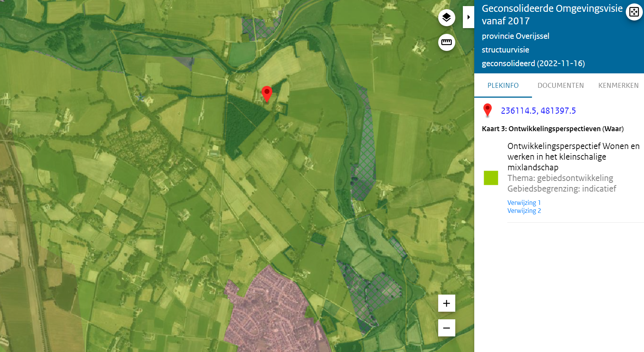Image resolution: width=644 pixels, height=352 pixels.
Task: Click the 'provincie Overijssel' text
Action: [515, 36]
